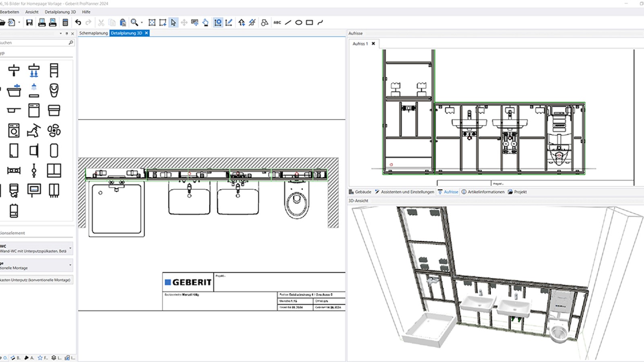Activate the ABC text annotation tool

click(x=278, y=23)
